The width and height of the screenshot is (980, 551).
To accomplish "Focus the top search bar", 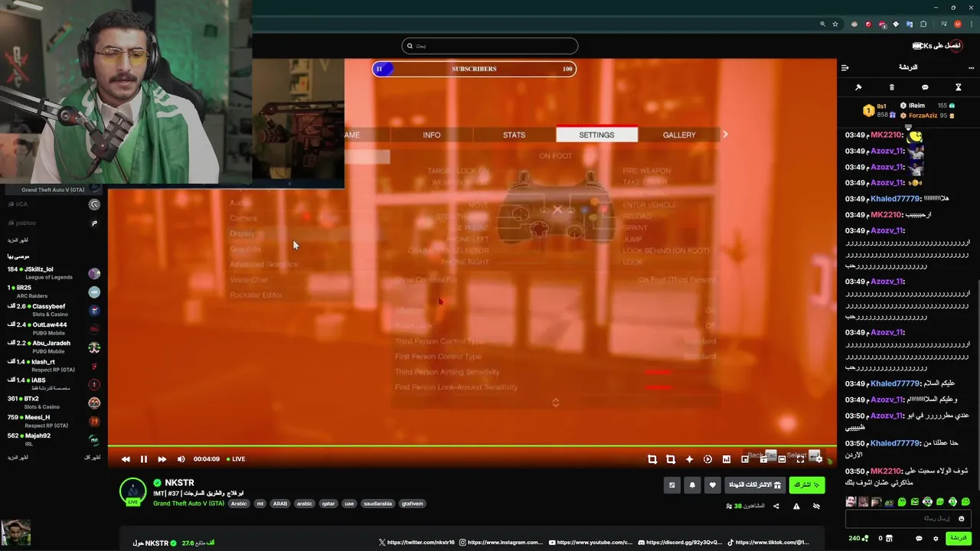I will (x=490, y=46).
